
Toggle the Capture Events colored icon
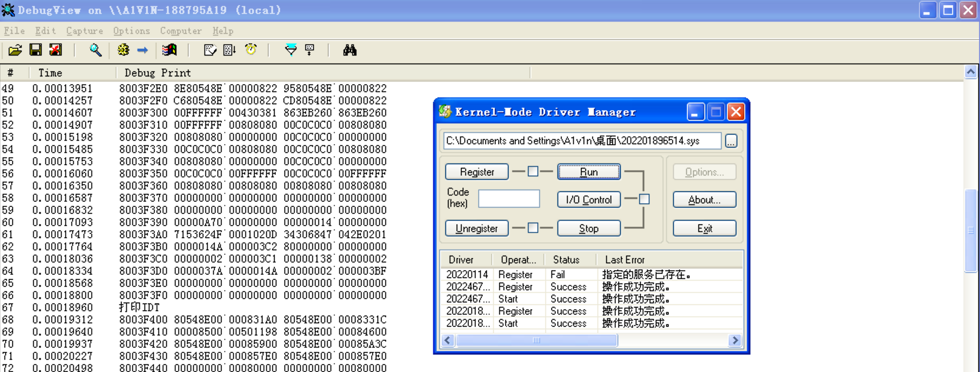pos(170,50)
